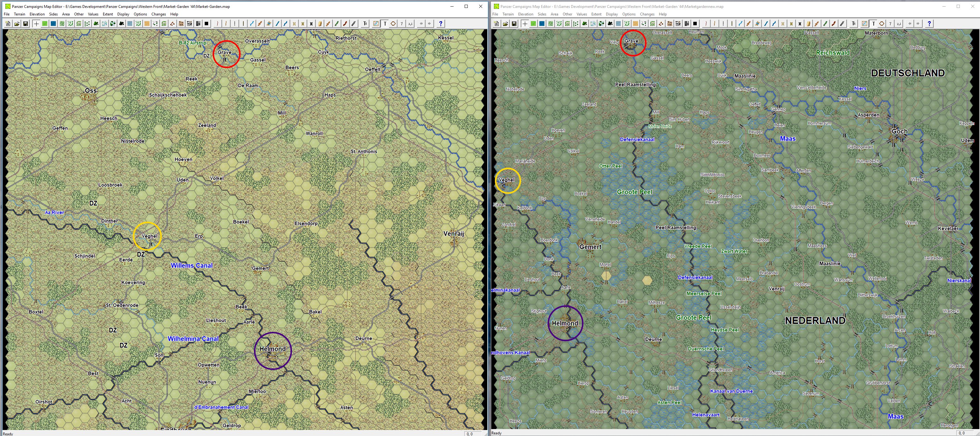The height and width of the screenshot is (436, 980).
Task: Save Marketgardennew.map via floppy icon
Action: point(514,24)
